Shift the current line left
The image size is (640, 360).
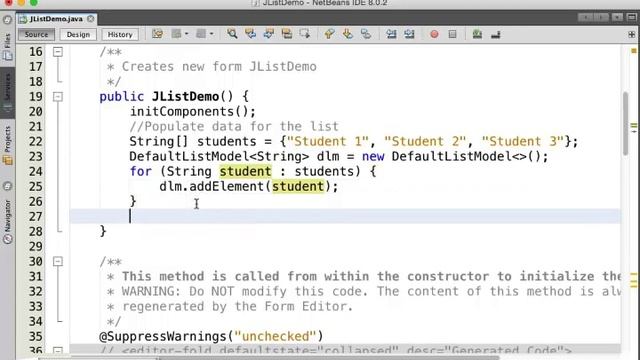391,34
